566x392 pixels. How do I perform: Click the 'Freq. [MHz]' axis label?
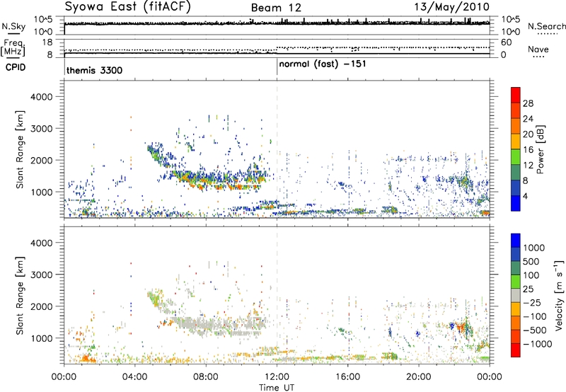pos(13,47)
